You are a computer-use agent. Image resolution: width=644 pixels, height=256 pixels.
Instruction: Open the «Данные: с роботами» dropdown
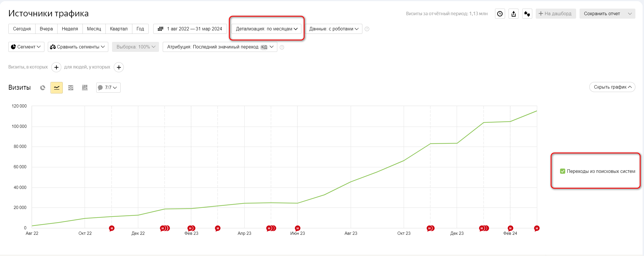(334, 29)
